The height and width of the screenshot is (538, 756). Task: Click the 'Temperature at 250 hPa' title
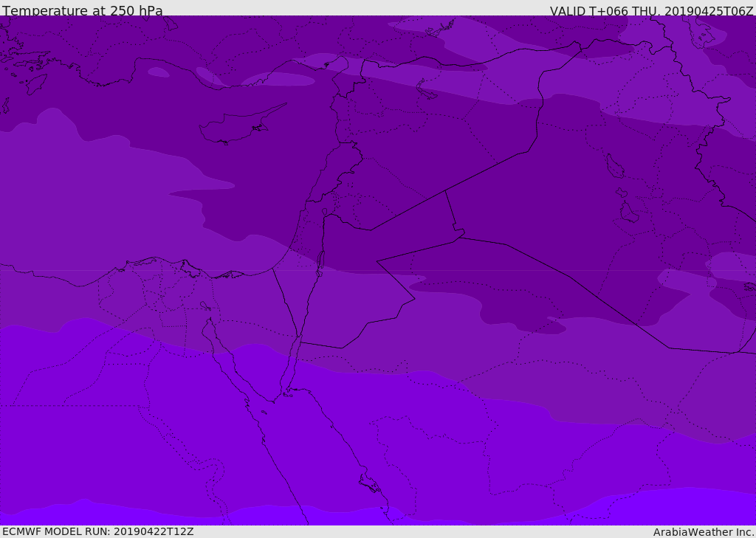coord(83,10)
